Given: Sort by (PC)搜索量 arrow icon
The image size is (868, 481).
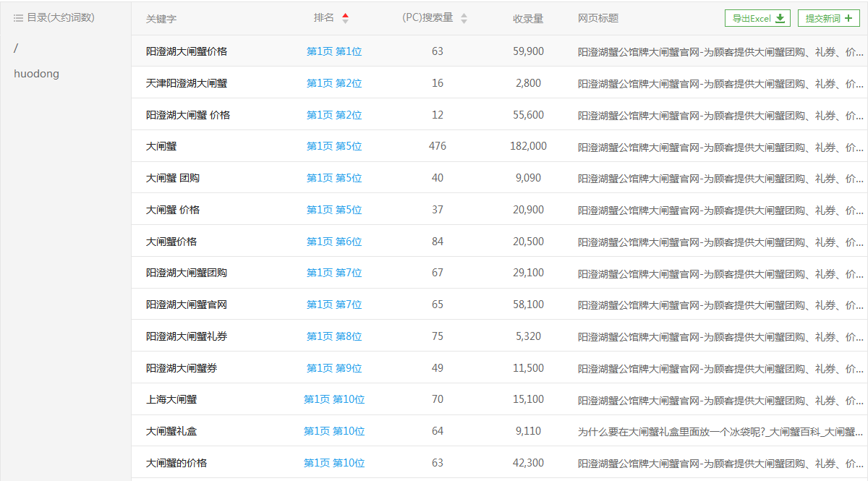Looking at the screenshot, I should (464, 18).
